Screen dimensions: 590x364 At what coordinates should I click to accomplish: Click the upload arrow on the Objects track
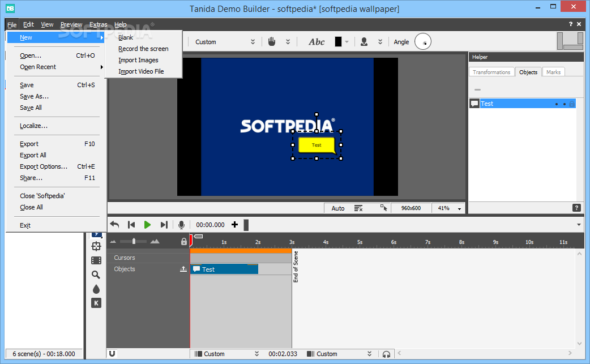click(183, 269)
